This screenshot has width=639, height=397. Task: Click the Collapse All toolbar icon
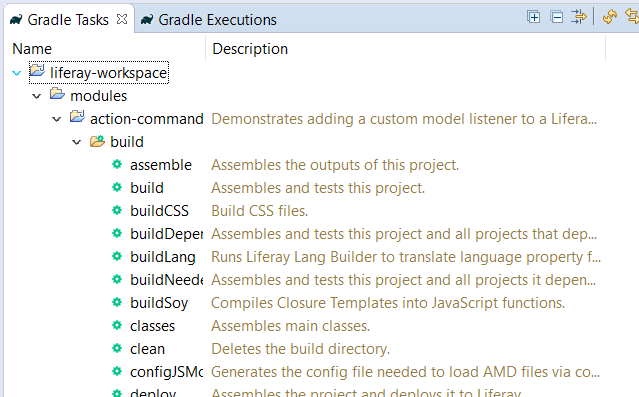[x=556, y=17]
